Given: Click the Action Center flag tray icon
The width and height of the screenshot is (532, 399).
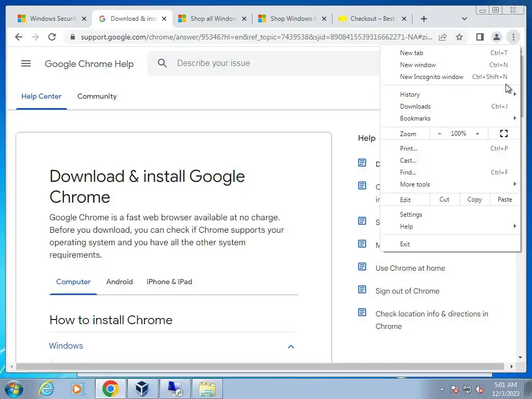Looking at the screenshot, I should tap(455, 390).
